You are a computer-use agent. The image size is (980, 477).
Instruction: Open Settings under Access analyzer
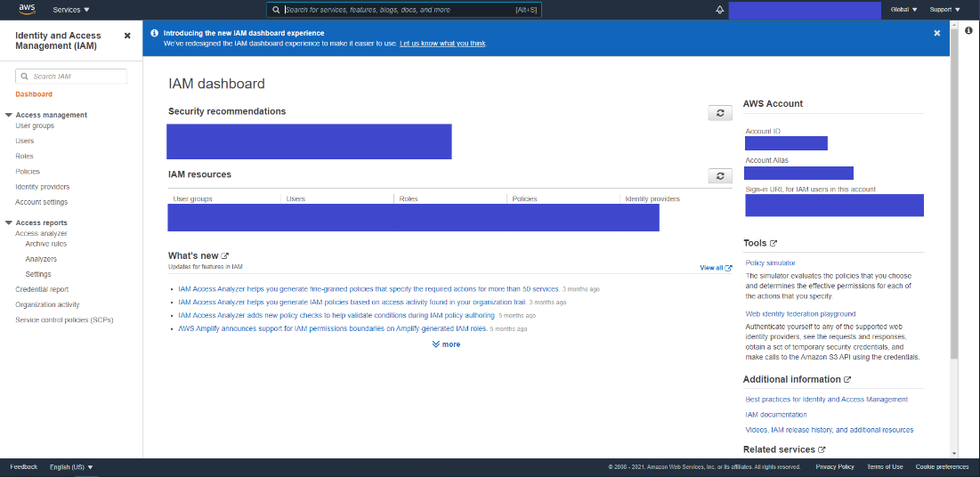[38, 274]
